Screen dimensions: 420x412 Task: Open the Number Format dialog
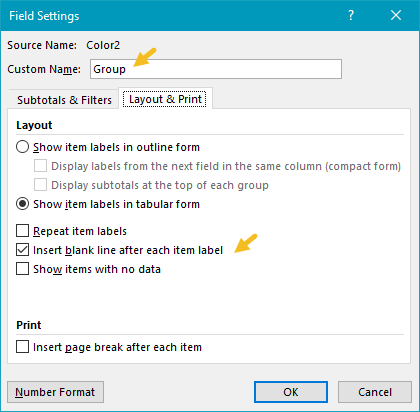pyautogui.click(x=55, y=392)
